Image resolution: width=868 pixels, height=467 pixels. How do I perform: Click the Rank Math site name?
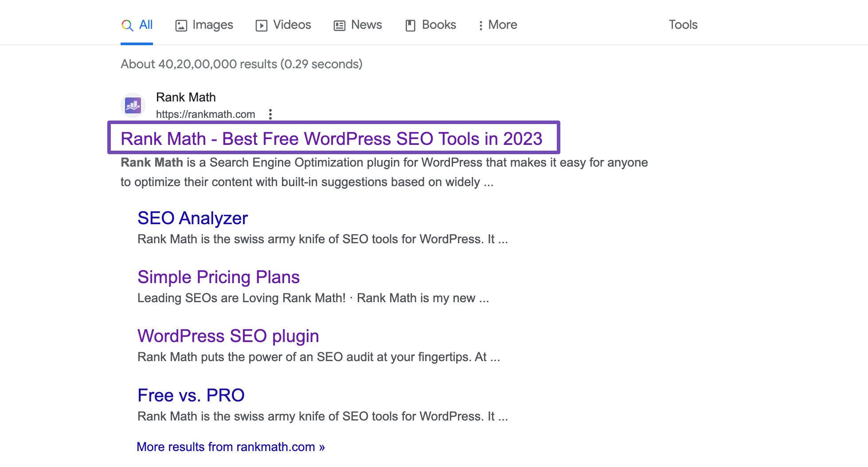click(x=186, y=97)
